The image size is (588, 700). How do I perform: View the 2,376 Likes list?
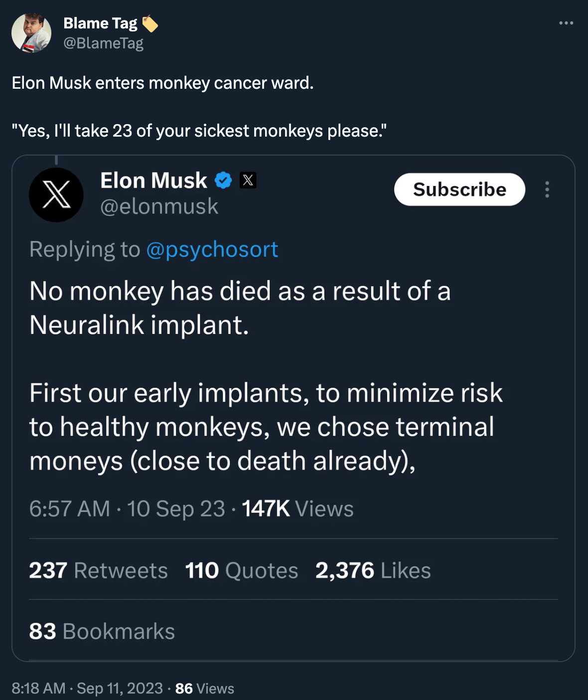(373, 570)
